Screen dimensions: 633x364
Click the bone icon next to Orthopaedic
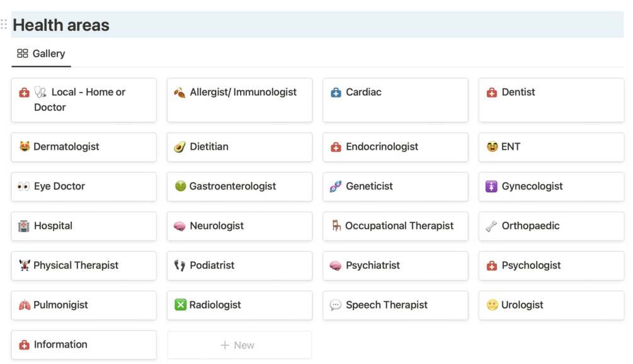(x=492, y=226)
